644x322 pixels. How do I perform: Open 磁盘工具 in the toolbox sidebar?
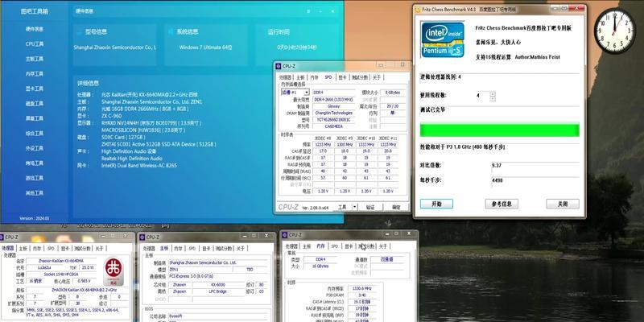35,104
